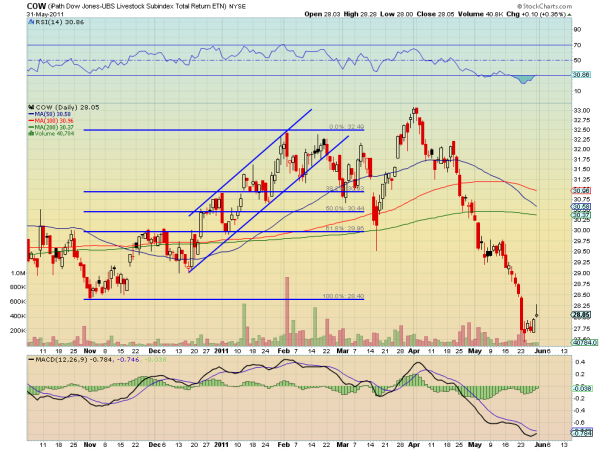
Task: Open the StockCharts.com copyright link
Action: pyautogui.click(x=544, y=6)
